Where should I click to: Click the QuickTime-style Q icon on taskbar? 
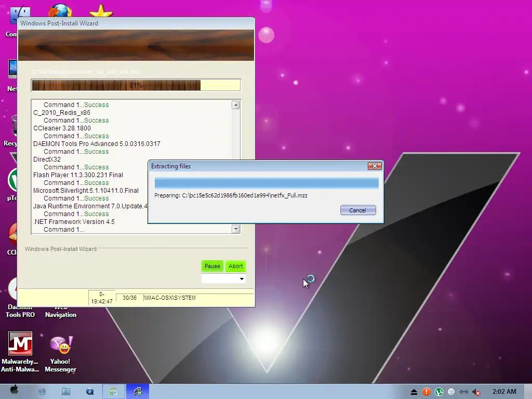90,392
